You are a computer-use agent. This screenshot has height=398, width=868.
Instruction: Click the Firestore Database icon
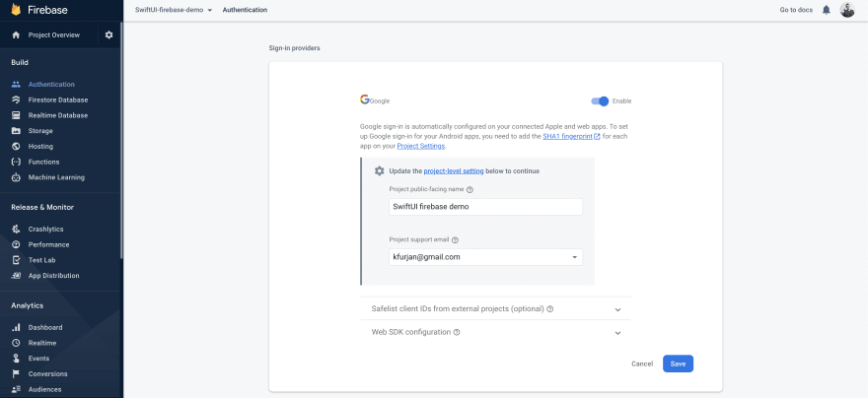16,100
